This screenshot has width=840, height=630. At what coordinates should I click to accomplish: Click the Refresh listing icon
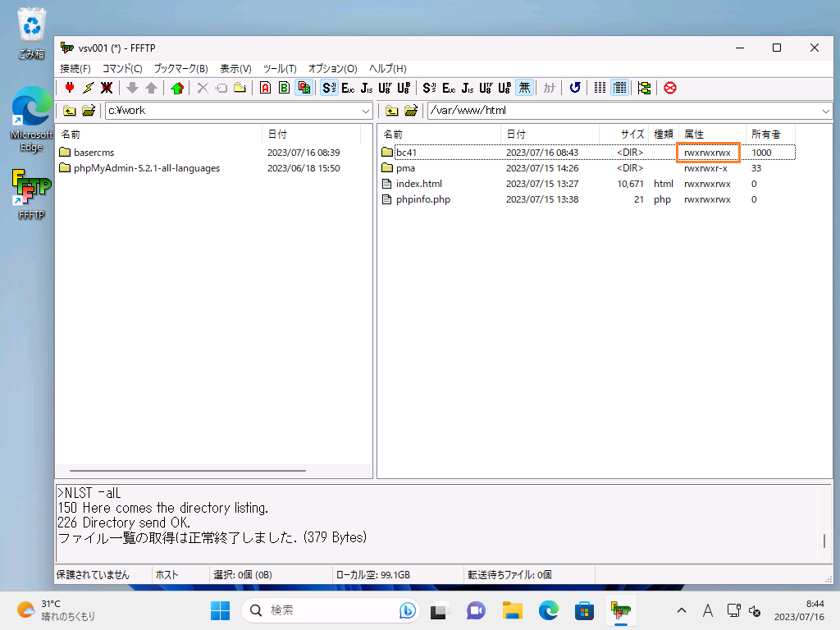[x=575, y=88]
